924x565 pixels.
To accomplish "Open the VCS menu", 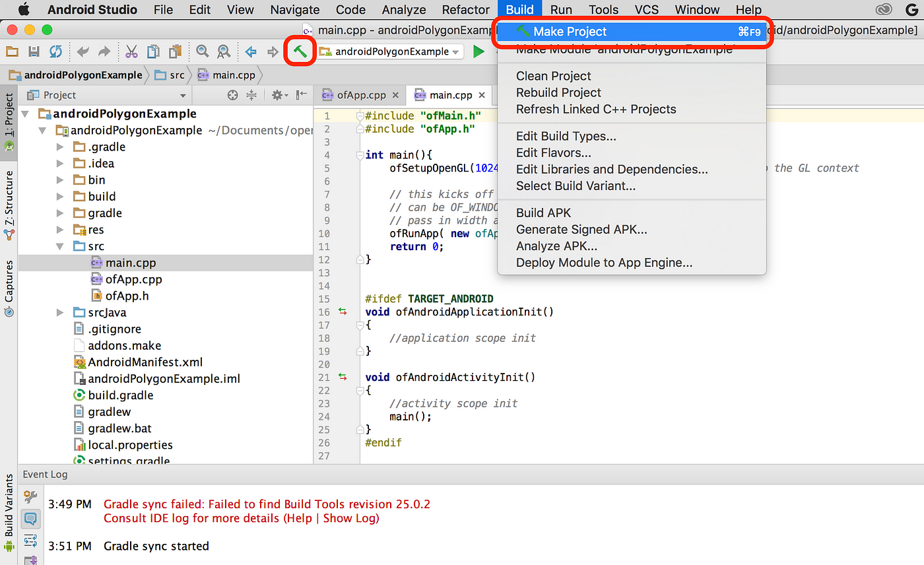I will coord(647,9).
